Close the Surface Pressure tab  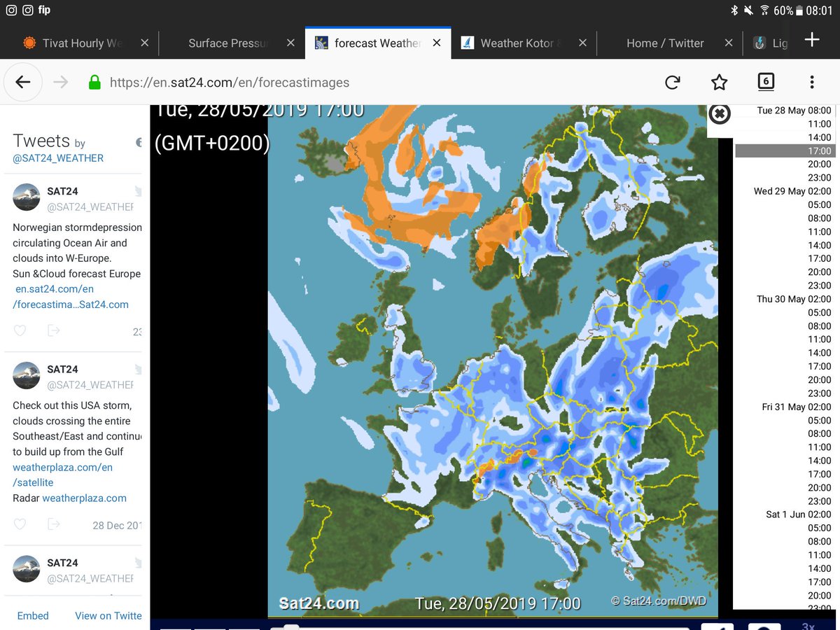coord(290,43)
